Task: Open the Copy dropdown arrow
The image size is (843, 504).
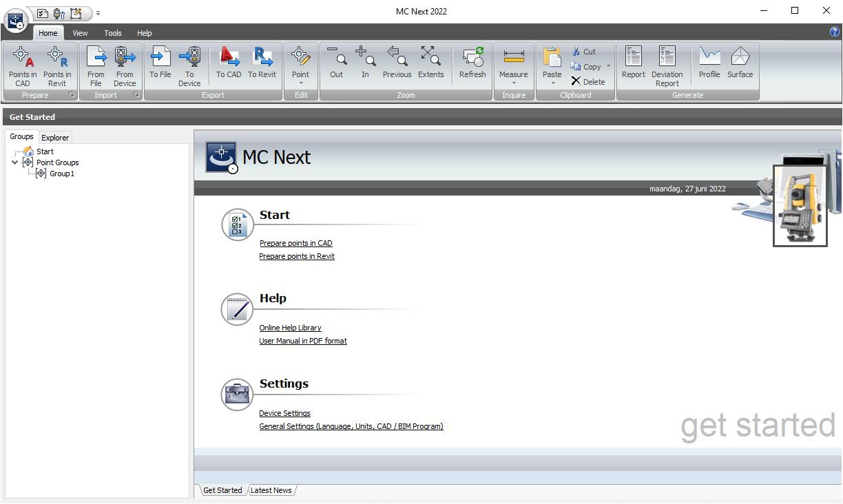Action: click(608, 67)
